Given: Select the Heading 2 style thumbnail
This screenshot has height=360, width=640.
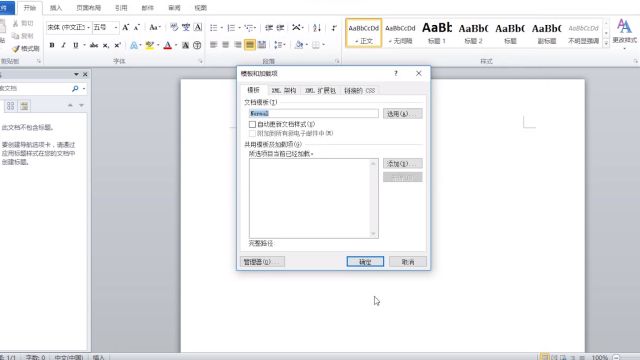Looking at the screenshot, I should (x=473, y=33).
